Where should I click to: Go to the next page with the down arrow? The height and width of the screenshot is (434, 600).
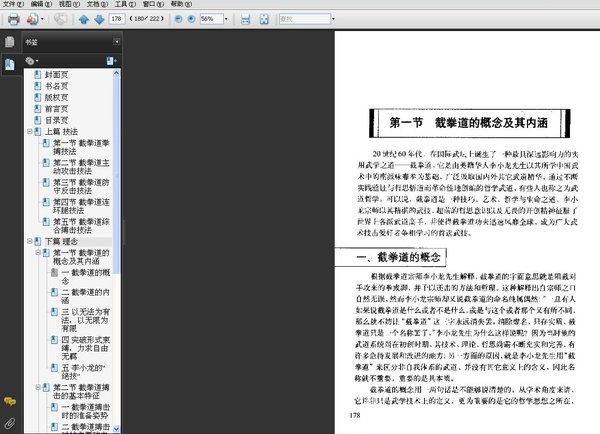point(99,19)
